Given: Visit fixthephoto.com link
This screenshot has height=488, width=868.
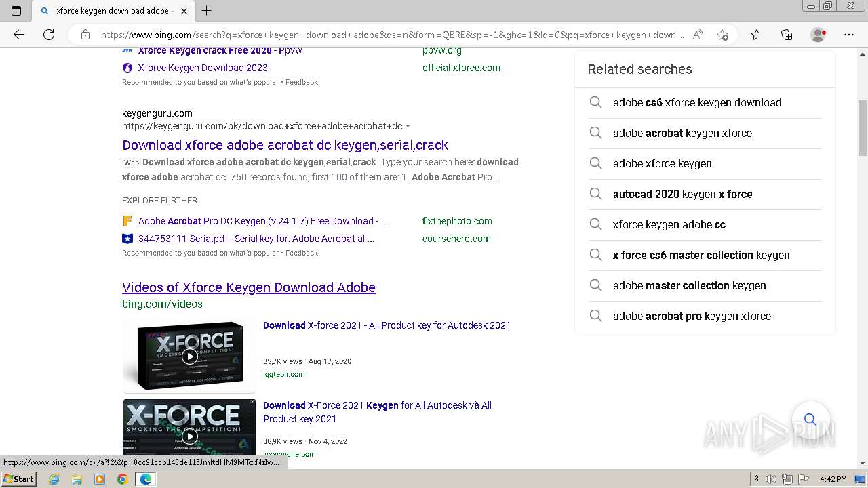Looking at the screenshot, I should point(457,221).
